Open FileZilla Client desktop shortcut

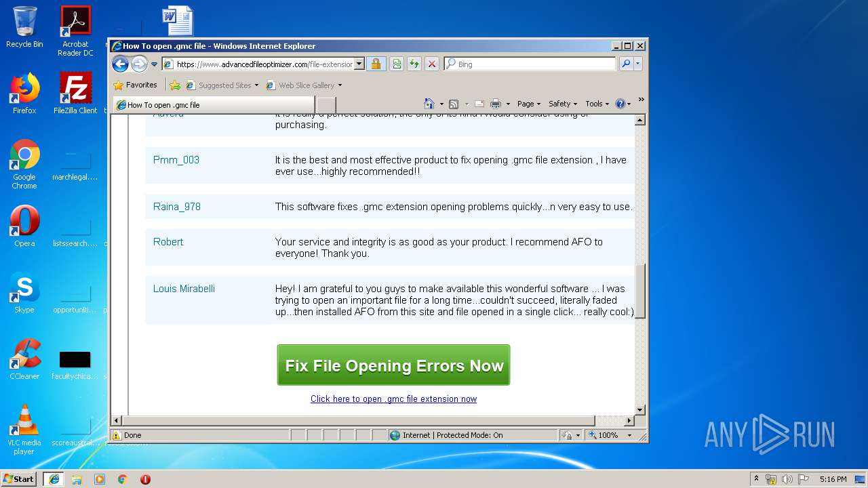point(75,94)
